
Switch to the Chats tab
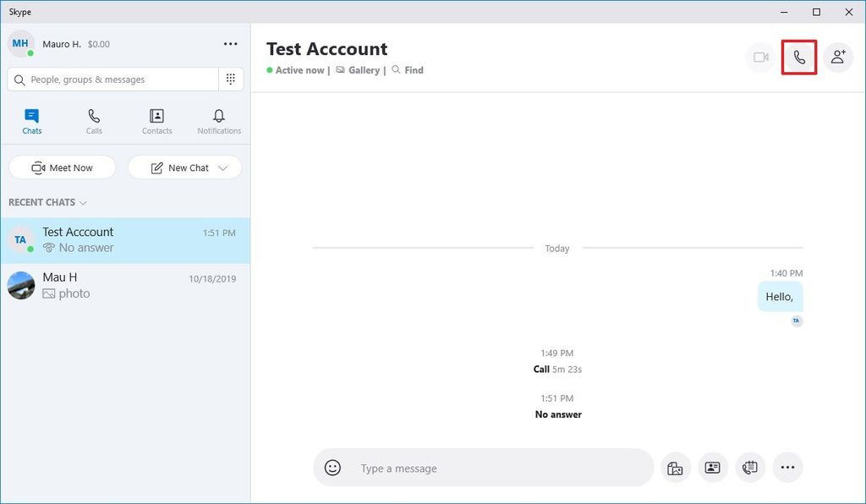[x=31, y=120]
